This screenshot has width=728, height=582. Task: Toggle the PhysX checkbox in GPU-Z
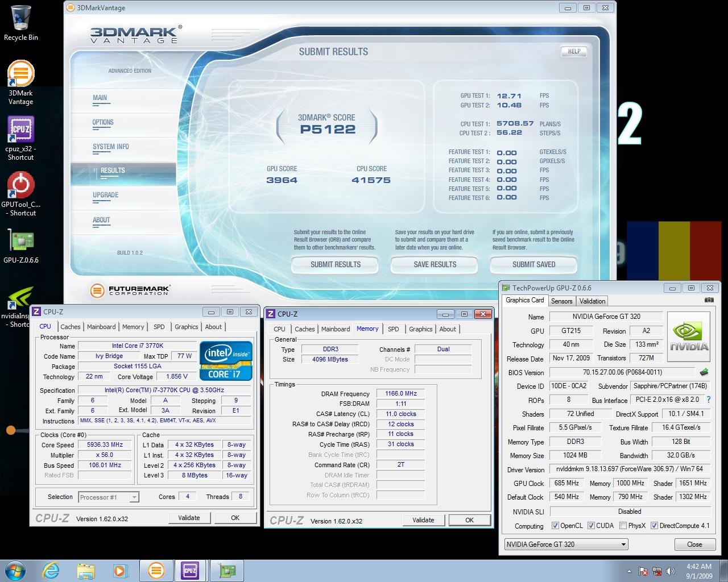pos(623,526)
